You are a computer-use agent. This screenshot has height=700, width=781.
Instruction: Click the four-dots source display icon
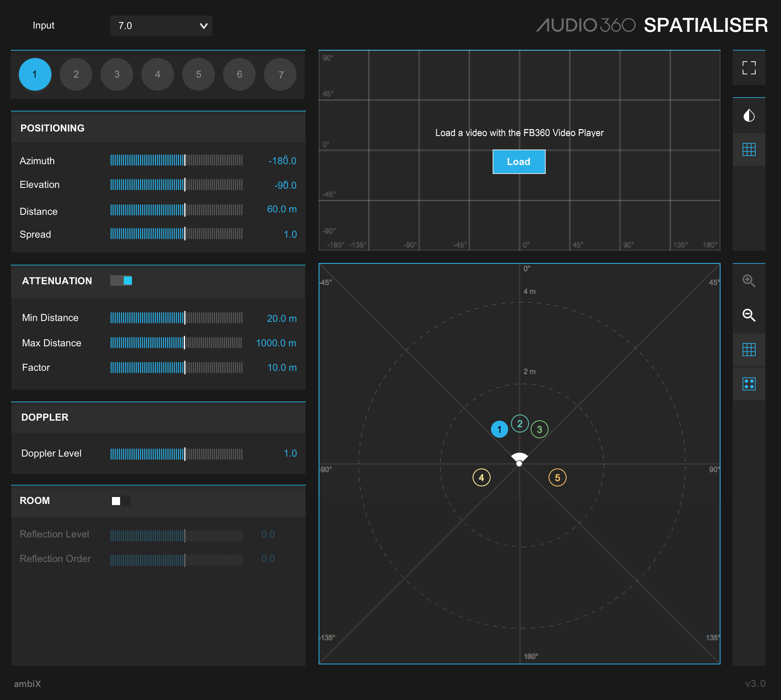tap(749, 384)
